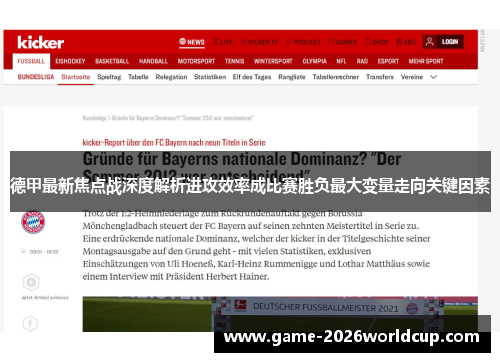Click the user profile icon
Screen dimensions: 500x362
(430, 42)
